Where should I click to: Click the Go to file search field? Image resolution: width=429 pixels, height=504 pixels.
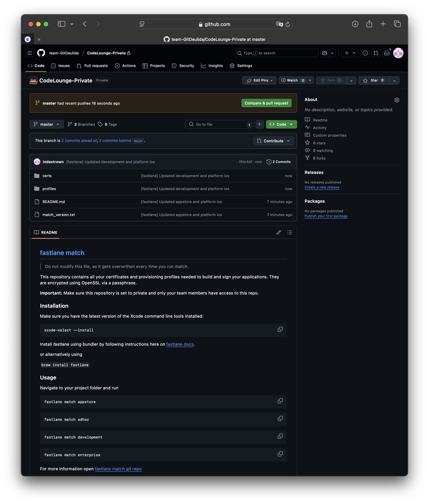[219, 124]
